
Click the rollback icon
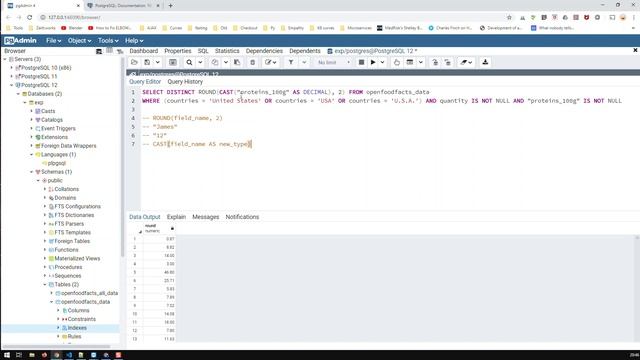point(448,62)
